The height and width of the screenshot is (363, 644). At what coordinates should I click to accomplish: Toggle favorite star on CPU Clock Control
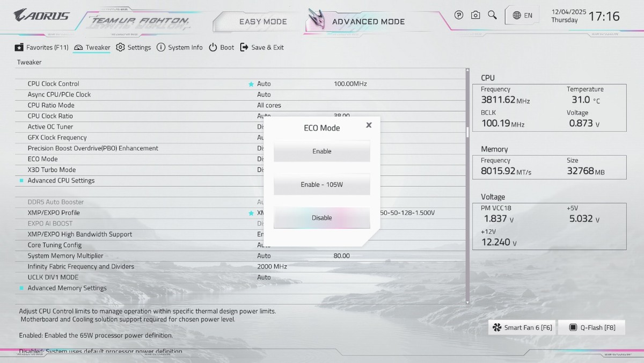tap(251, 84)
